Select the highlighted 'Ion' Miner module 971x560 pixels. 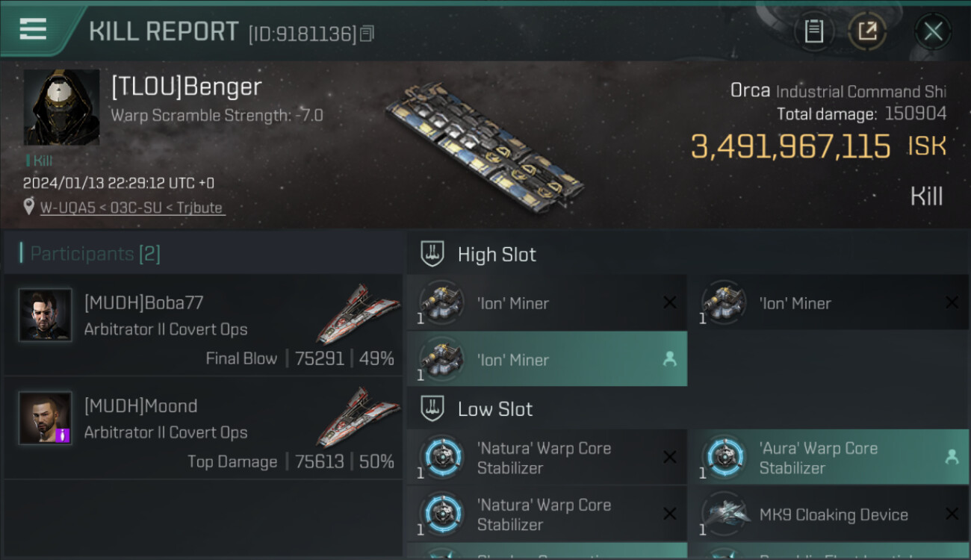pos(546,359)
